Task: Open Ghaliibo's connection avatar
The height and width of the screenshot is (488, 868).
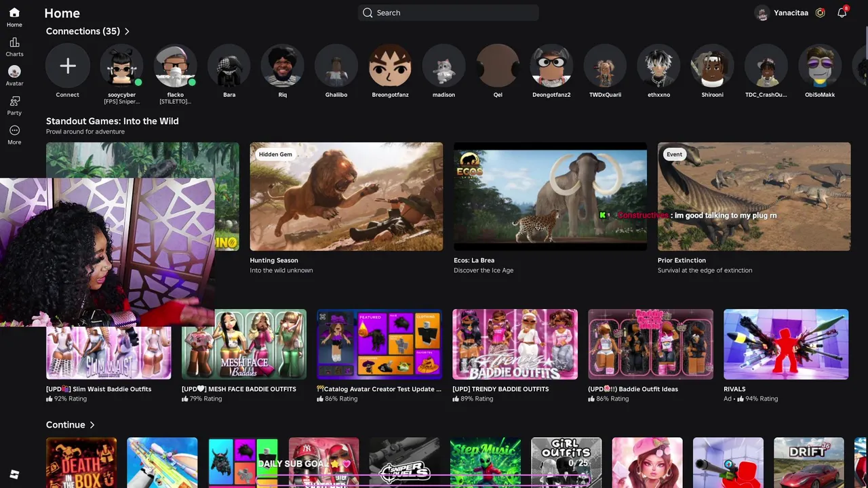Action: (336, 66)
